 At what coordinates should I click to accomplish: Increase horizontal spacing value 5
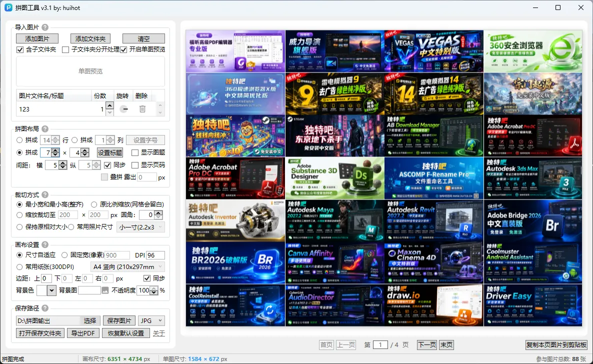coord(63,162)
